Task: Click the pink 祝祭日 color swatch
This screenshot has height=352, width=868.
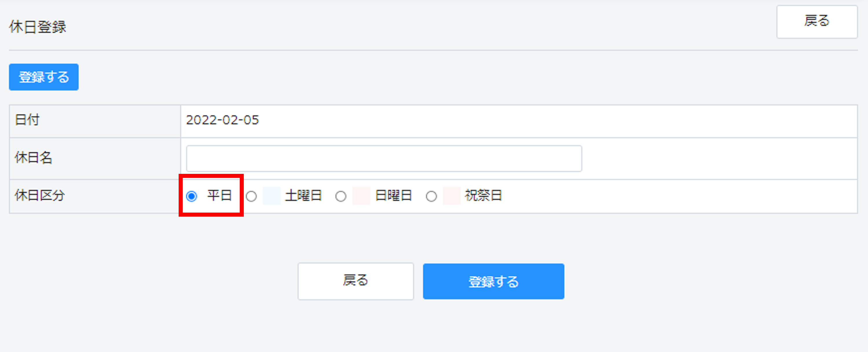Action: click(x=452, y=196)
